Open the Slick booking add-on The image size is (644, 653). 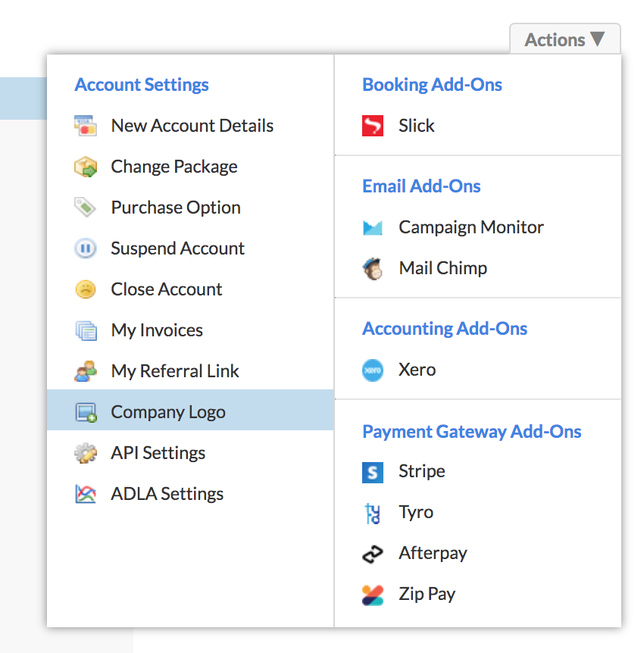(x=478, y=126)
